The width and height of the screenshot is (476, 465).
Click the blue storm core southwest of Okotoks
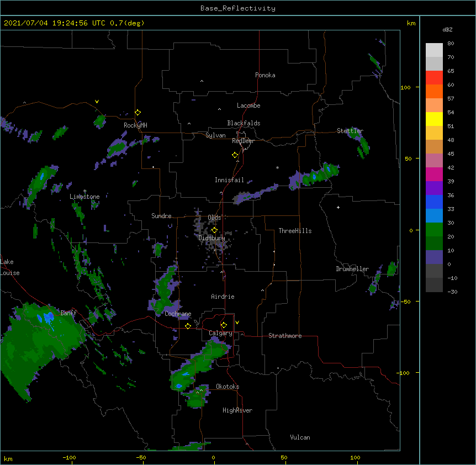coord(179,386)
